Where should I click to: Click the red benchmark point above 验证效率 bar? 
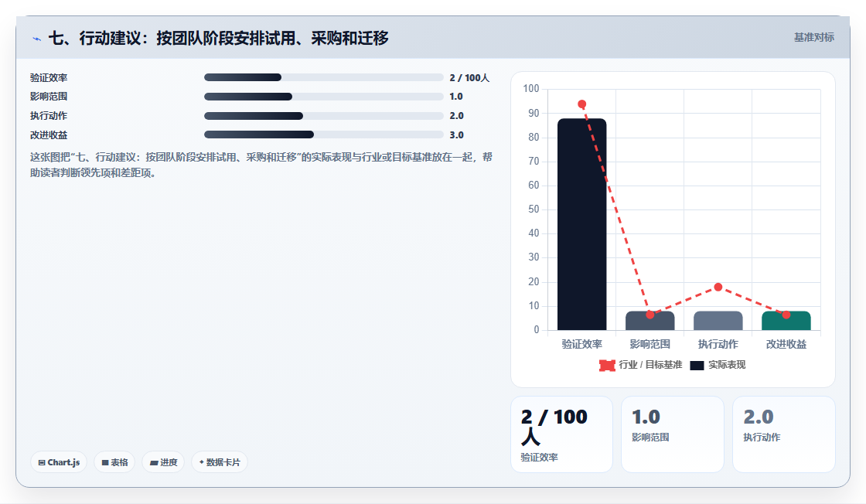point(581,104)
